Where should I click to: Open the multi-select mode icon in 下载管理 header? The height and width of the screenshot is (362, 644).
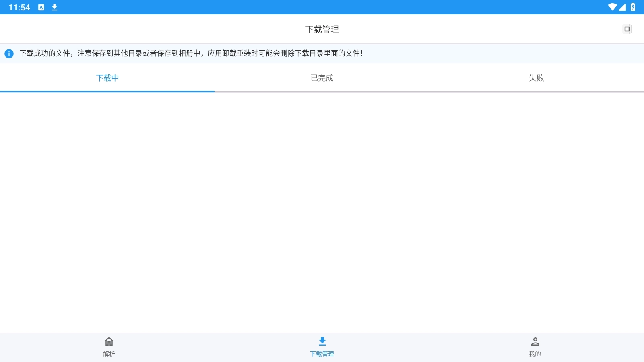(x=628, y=29)
